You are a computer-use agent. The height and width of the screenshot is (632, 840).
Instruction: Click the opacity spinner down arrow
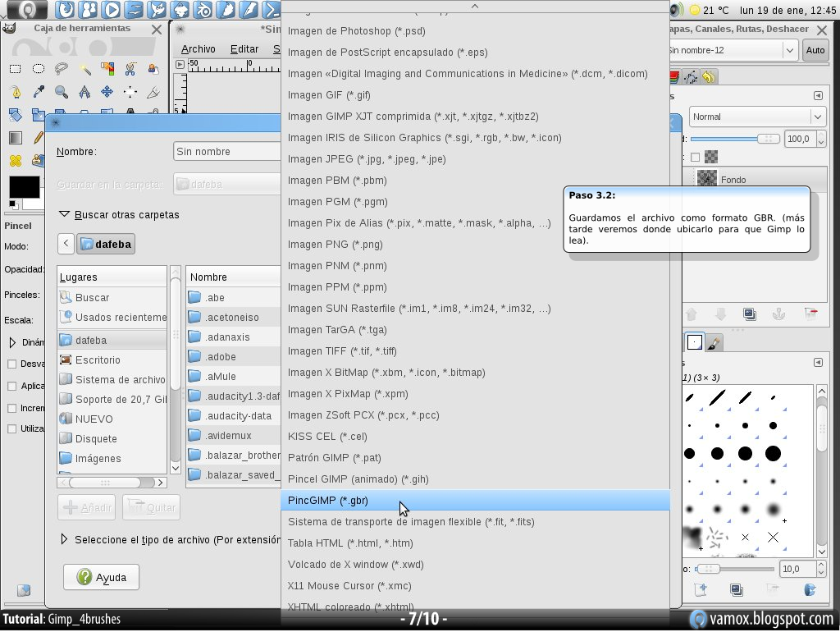tap(820, 143)
